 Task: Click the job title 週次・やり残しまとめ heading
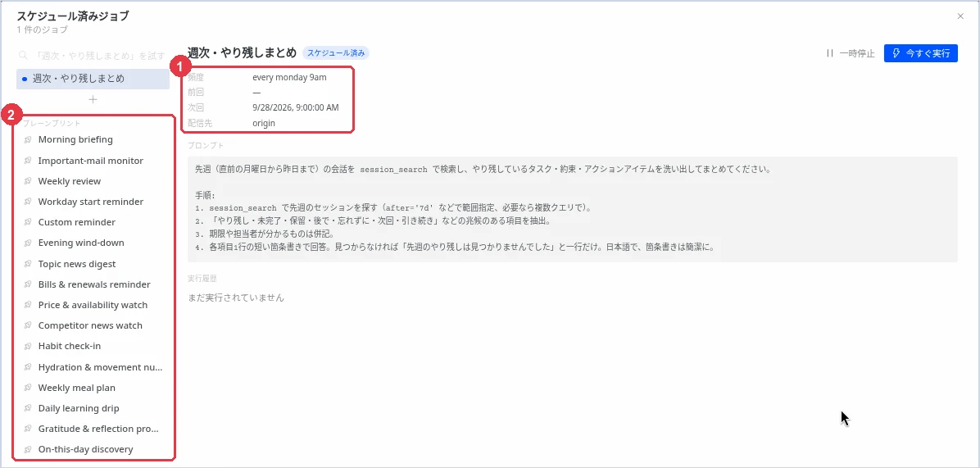[242, 53]
